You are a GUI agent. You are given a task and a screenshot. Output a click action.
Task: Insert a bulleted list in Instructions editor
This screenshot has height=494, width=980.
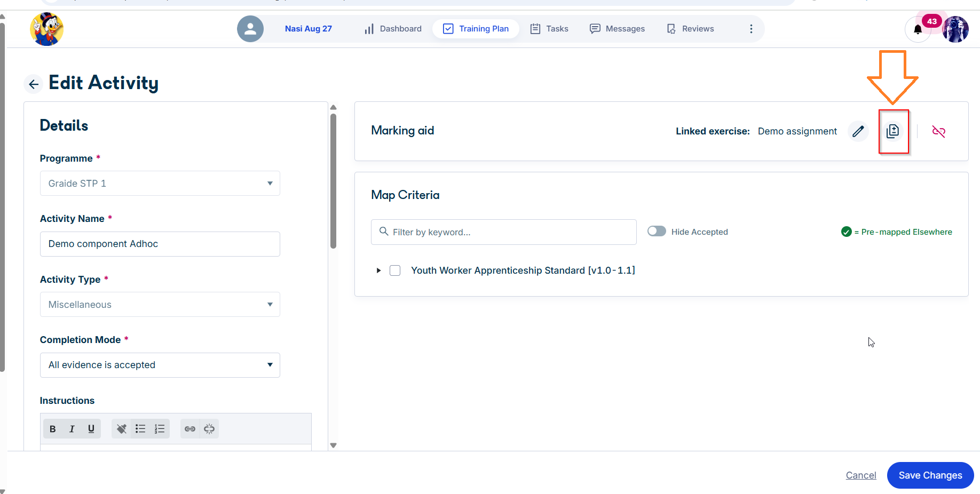140,429
